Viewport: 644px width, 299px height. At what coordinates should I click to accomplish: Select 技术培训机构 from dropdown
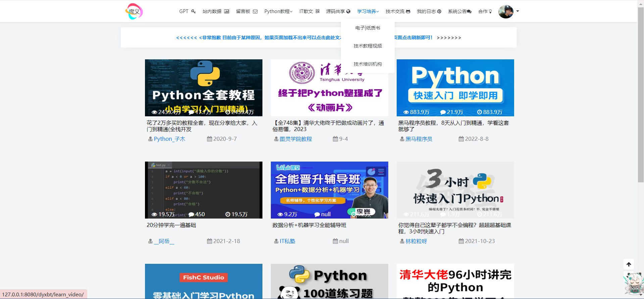(x=368, y=64)
